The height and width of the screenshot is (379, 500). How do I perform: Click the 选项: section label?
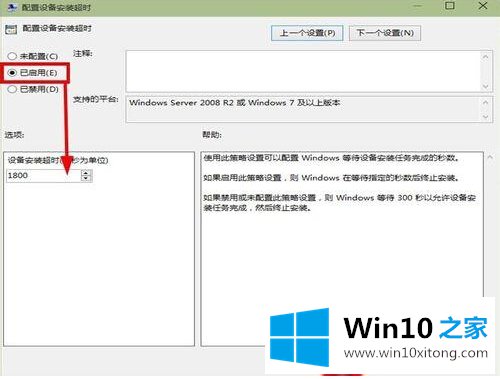coord(14,135)
